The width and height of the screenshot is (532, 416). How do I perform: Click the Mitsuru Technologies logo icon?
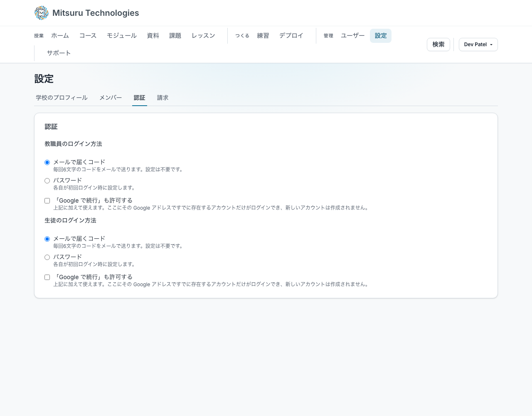pyautogui.click(x=42, y=13)
